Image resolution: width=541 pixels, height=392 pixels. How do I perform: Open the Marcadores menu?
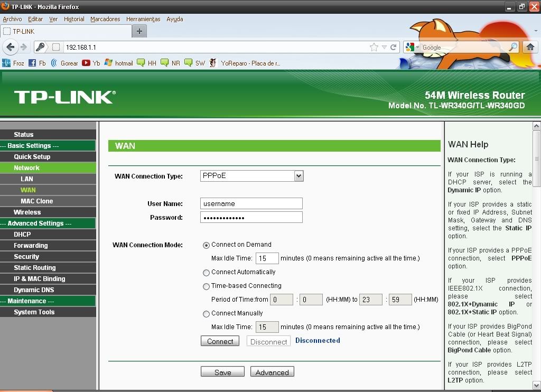[x=105, y=19]
